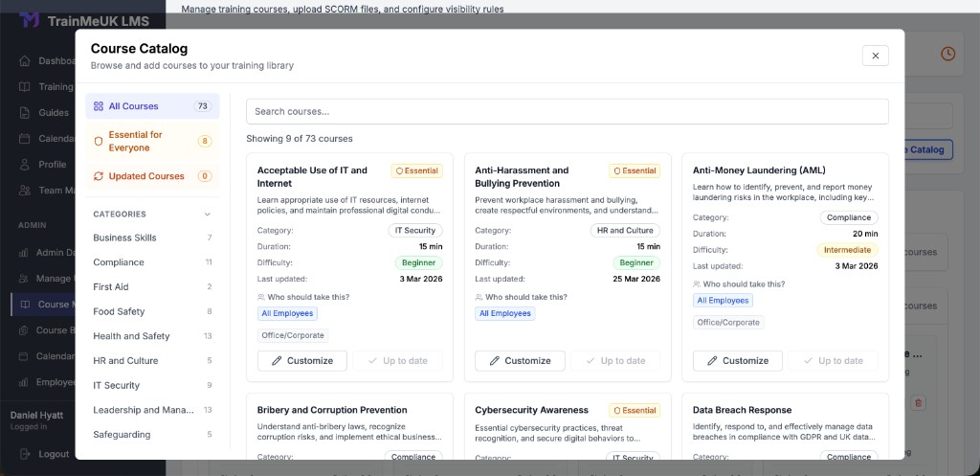
Task: Click the Team people icon in sidebar
Action: [x=24, y=191]
